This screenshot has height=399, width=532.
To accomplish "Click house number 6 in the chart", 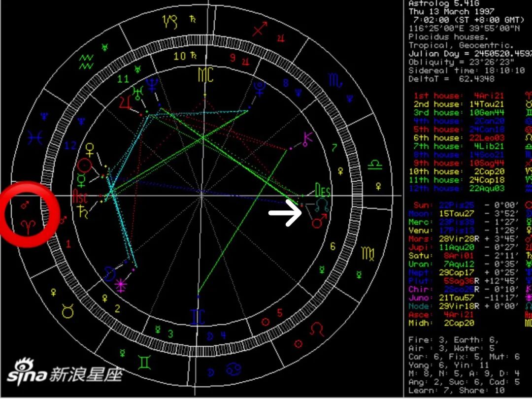I will (333, 246).
